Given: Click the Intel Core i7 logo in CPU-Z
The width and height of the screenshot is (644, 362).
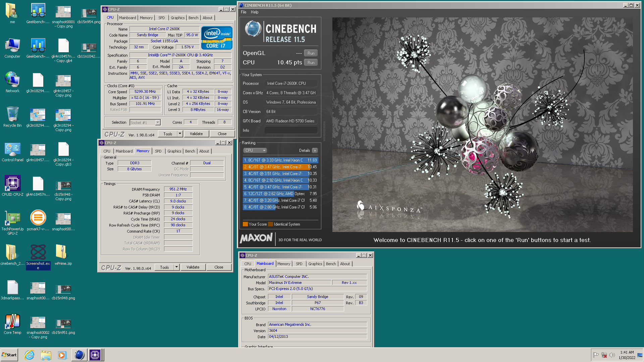Looking at the screenshot, I should [x=217, y=38].
